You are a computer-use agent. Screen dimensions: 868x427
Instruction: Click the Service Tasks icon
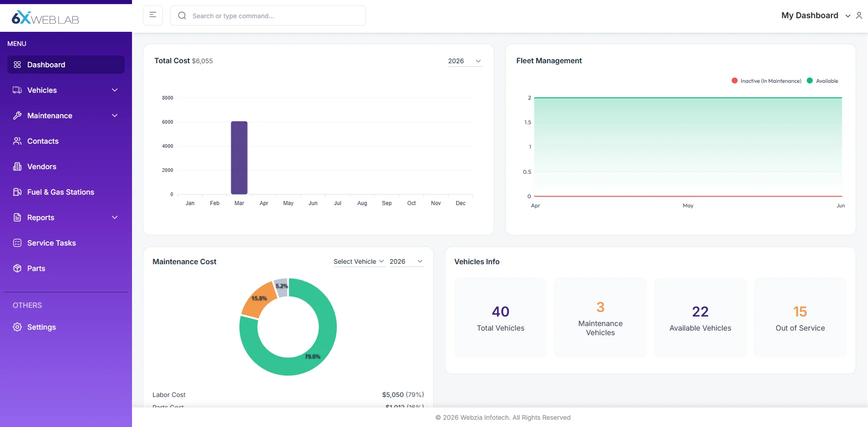tap(17, 243)
